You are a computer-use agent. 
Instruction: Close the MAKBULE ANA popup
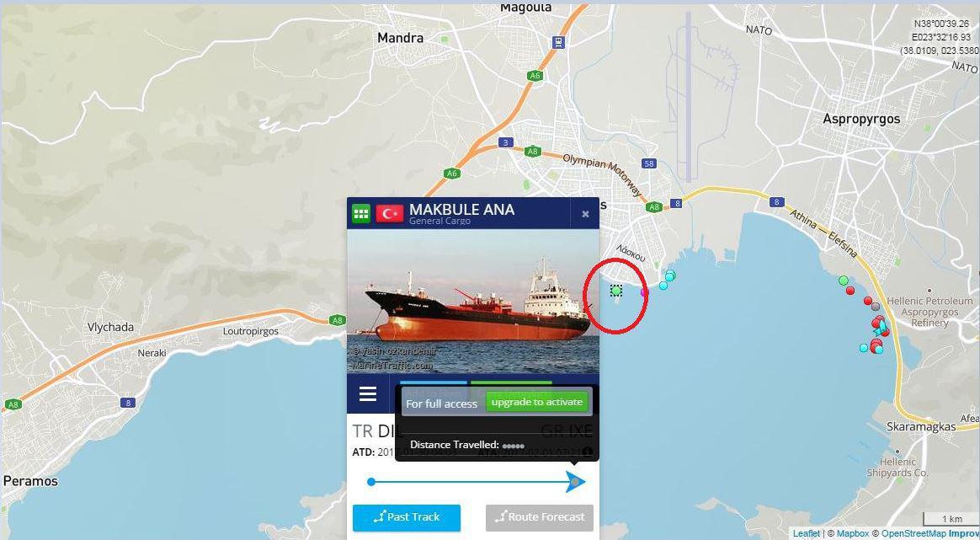pyautogui.click(x=585, y=214)
